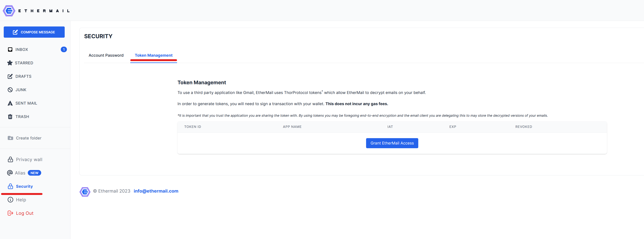Select the Junk blocked-circle icon
The width and height of the screenshot is (644, 239).
pyautogui.click(x=10, y=90)
